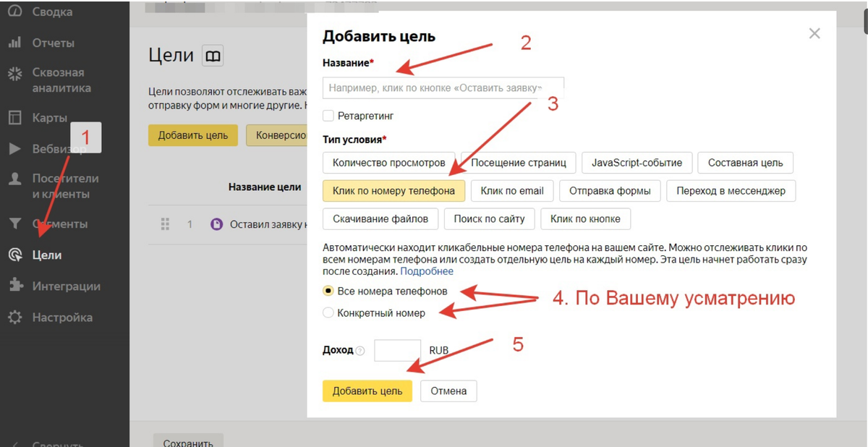868x447 pixels.
Task: Go to Отчеты in the sidebar
Action: pyautogui.click(x=54, y=43)
